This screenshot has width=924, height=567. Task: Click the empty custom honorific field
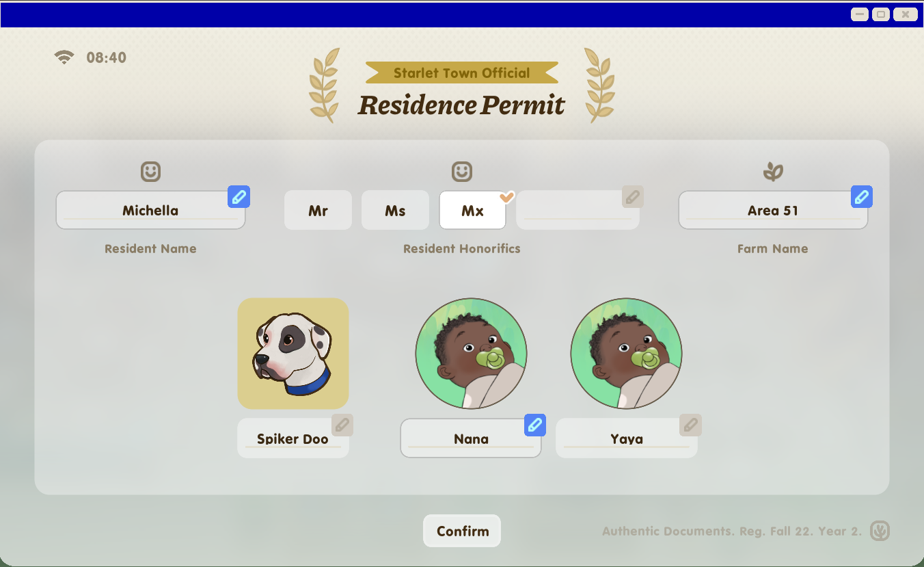click(x=574, y=211)
